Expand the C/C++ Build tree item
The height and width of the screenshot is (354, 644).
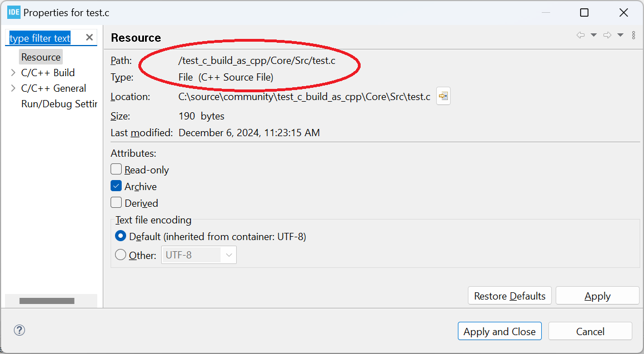pos(12,72)
